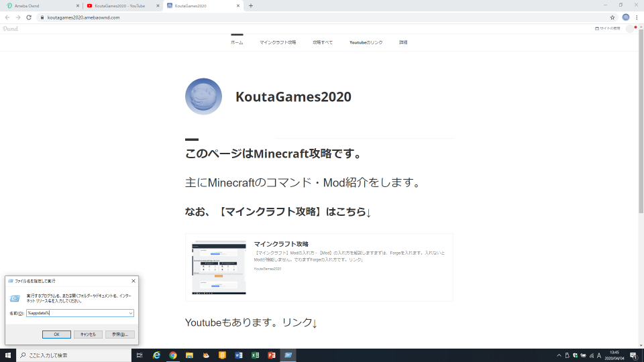The image size is (644, 362).
Task: Launch PowerPoint from the taskbar
Action: (272, 355)
